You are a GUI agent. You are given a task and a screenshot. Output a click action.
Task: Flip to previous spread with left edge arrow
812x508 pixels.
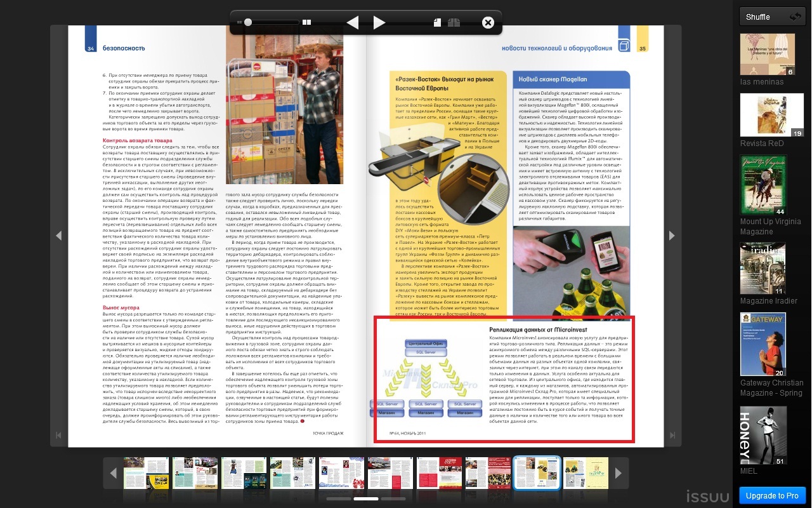(x=58, y=236)
